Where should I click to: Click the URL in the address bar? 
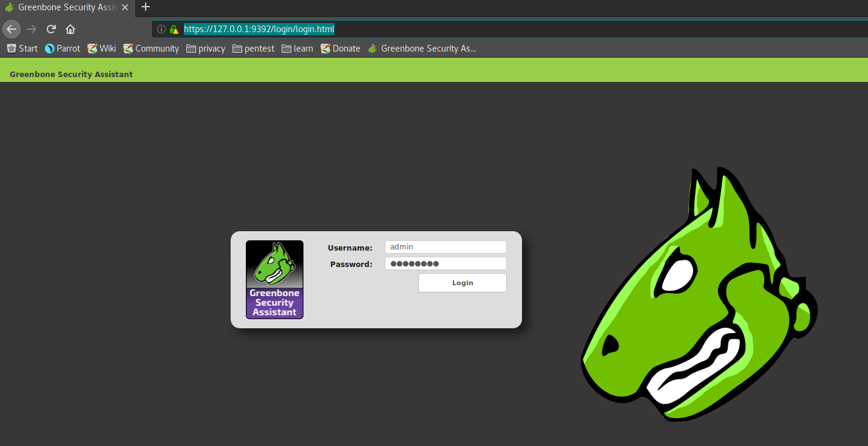tap(259, 29)
